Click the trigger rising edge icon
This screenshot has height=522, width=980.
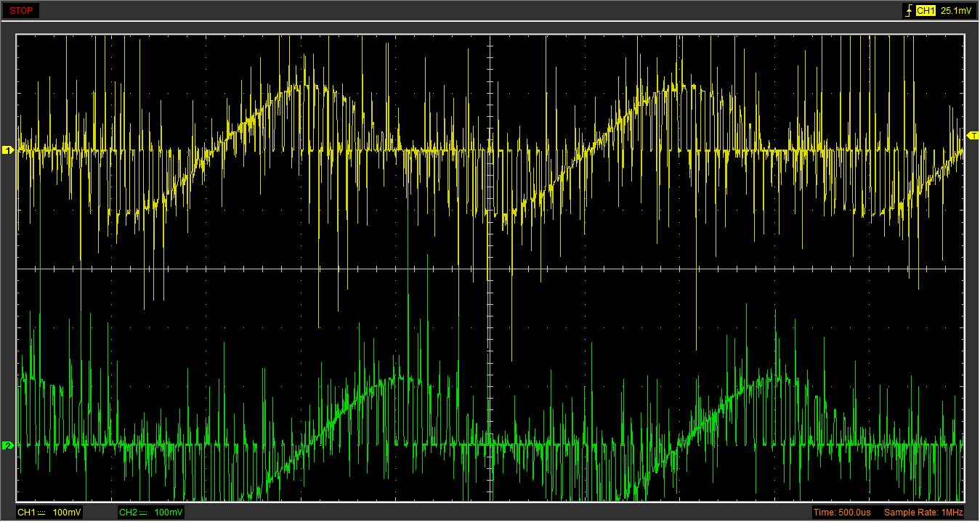point(908,11)
